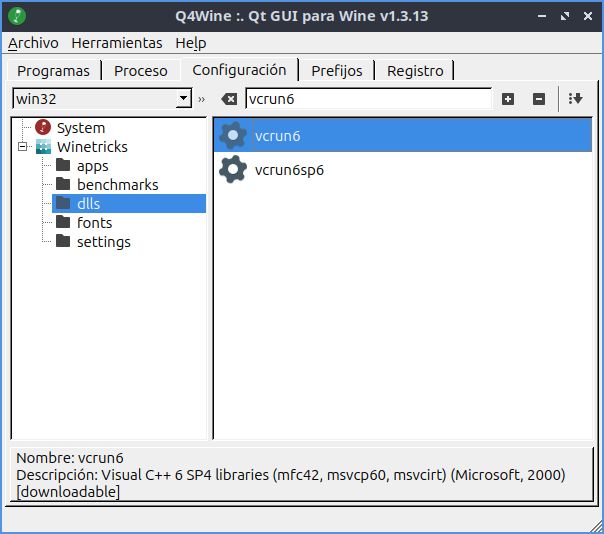604x534 pixels.
Task: Select the apps category label
Action: [x=92, y=166]
